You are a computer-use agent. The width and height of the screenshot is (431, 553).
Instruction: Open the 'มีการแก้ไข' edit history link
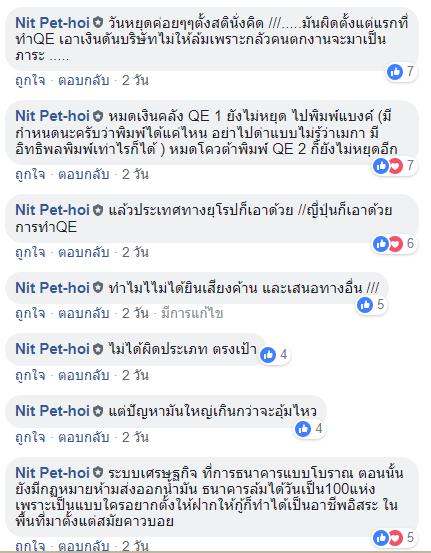[192, 313]
